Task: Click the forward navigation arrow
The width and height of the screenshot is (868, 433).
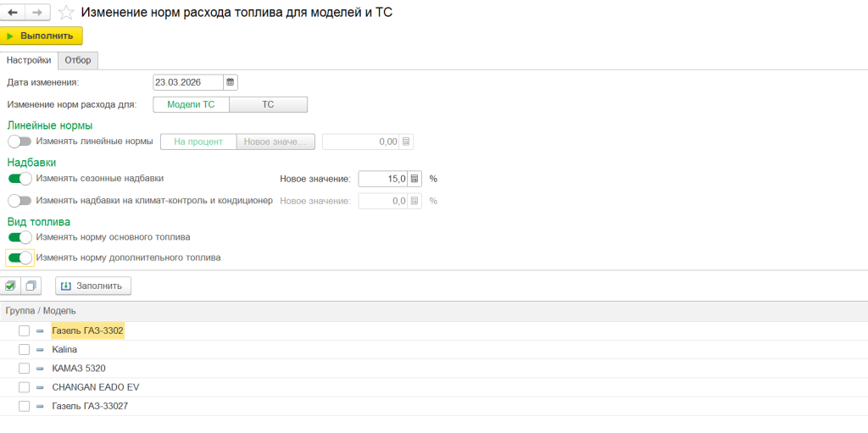Action: (x=37, y=13)
